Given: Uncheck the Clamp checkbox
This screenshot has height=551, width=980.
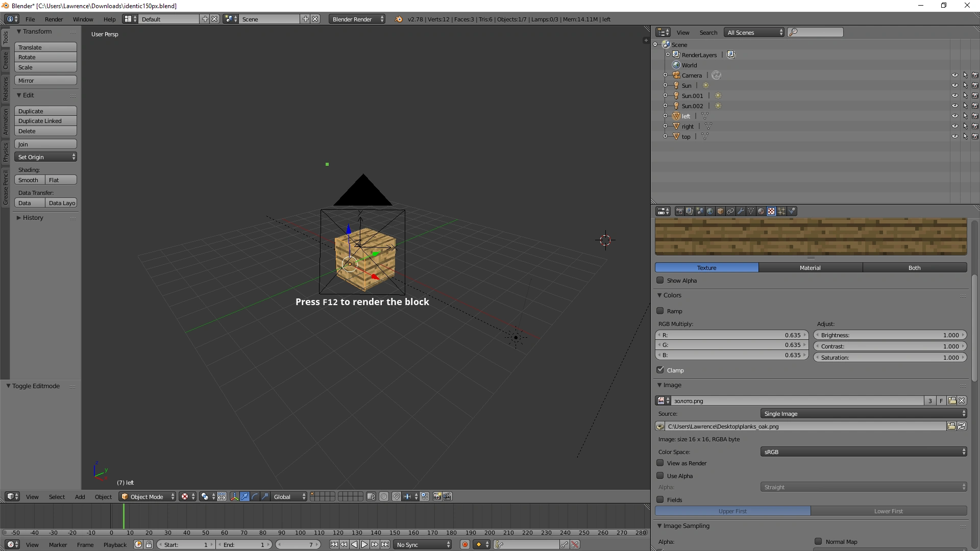Looking at the screenshot, I should 660,370.
